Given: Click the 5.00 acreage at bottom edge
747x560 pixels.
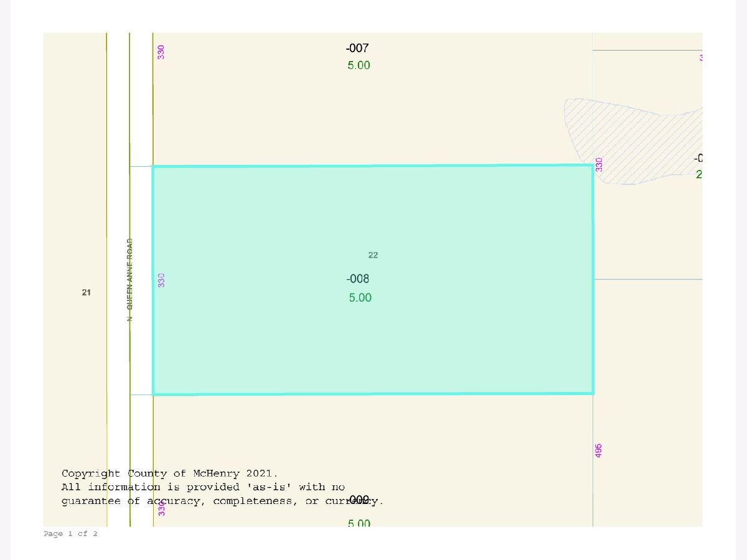Looking at the screenshot, I should (359, 523).
